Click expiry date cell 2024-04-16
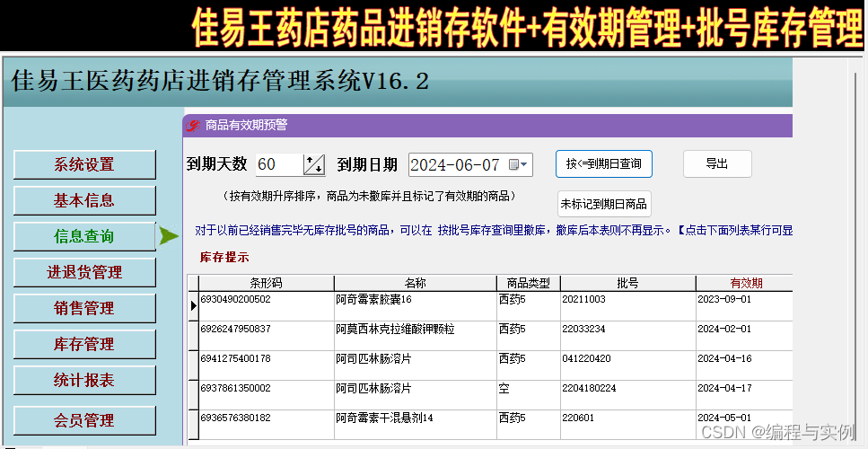 point(744,365)
